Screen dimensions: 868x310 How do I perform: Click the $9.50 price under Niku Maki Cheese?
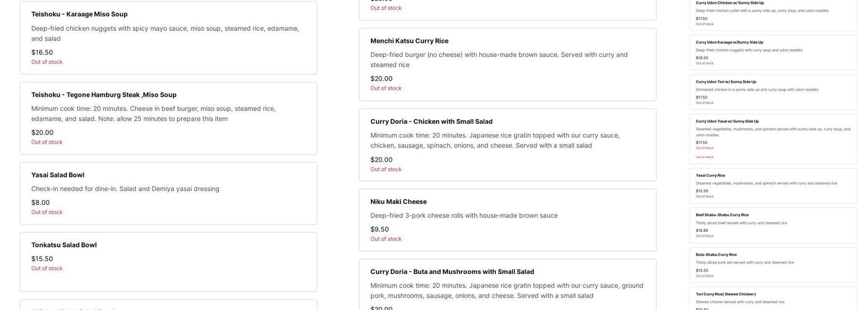[x=379, y=229]
